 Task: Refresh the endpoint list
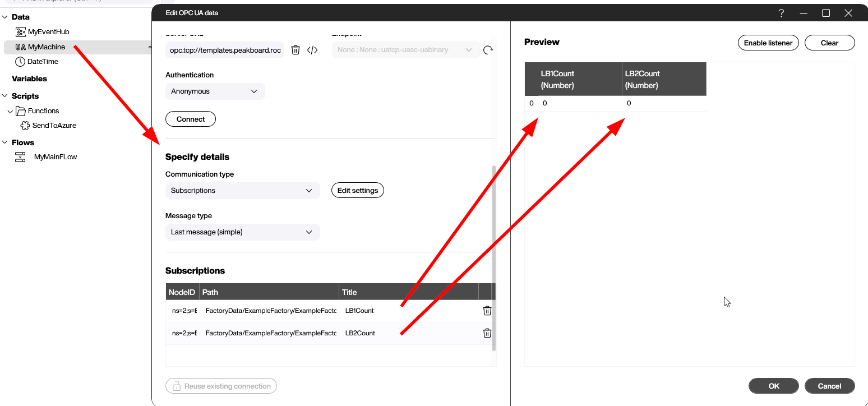click(x=488, y=50)
